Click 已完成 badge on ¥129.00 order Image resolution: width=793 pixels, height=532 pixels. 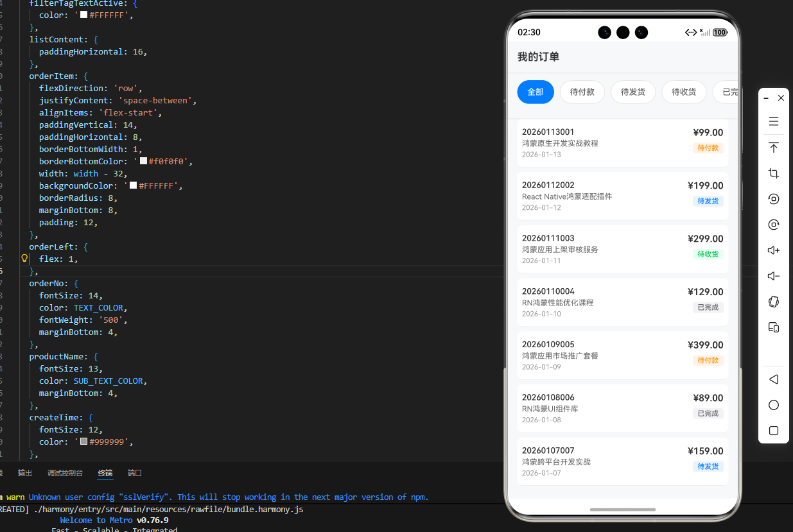[708, 307]
